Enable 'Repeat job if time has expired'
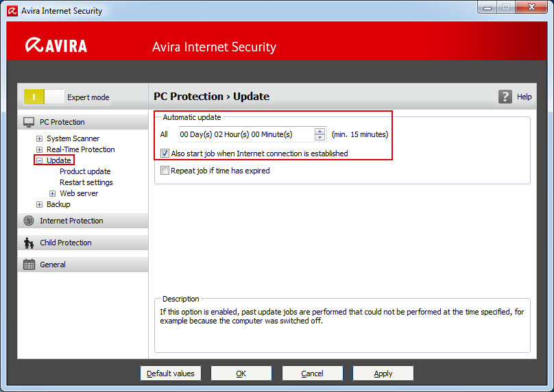 tap(165, 171)
